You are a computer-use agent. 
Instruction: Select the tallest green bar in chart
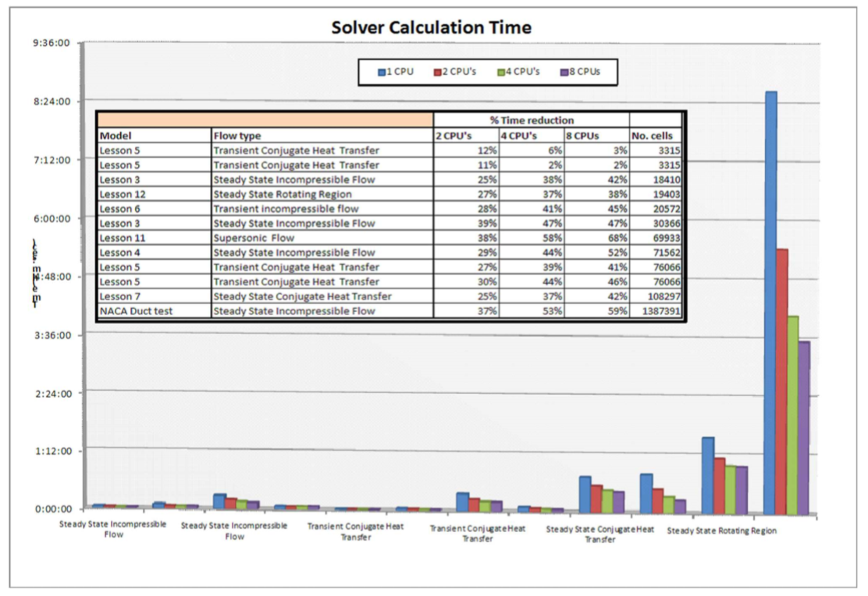pyautogui.click(x=793, y=415)
